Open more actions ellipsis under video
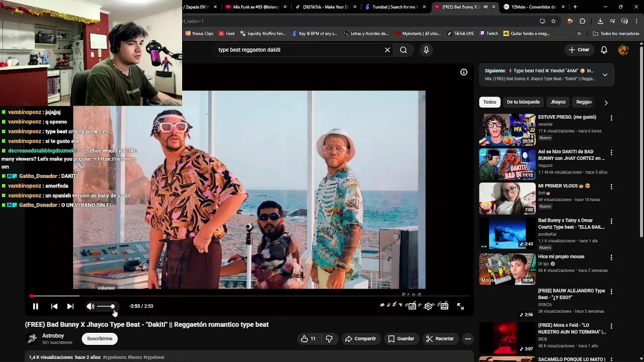This screenshot has height=362, width=644. 468,339
